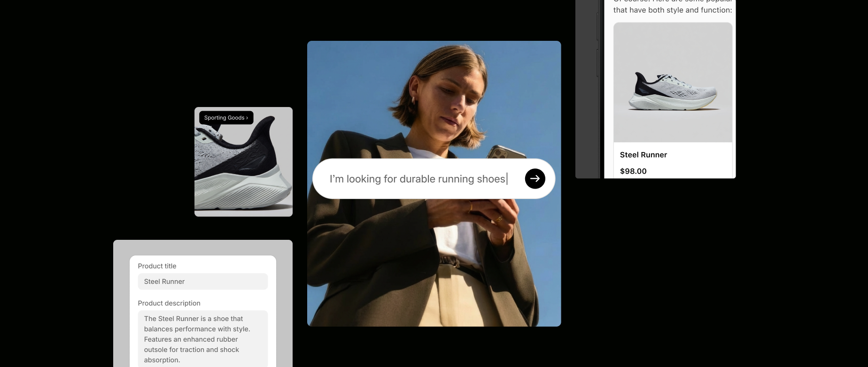Click the search field reading durable running shoes
This screenshot has width=868, height=367.
click(434, 179)
